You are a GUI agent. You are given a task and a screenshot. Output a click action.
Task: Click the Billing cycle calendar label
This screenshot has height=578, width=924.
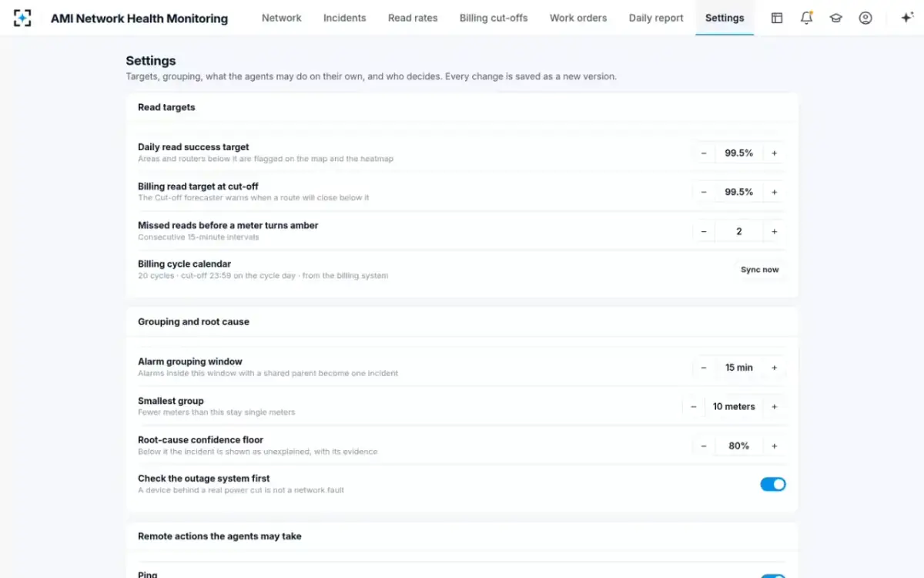click(184, 264)
